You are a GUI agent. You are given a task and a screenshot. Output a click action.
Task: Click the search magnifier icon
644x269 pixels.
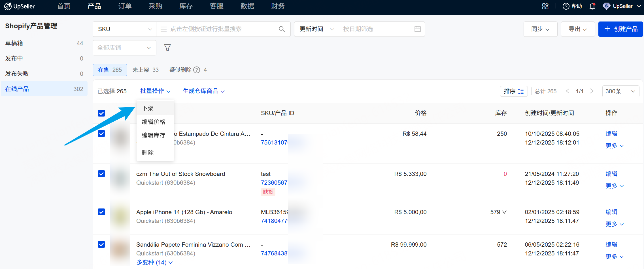click(x=282, y=29)
